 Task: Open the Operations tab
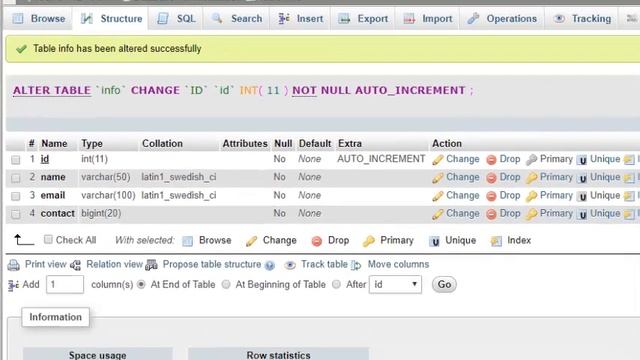click(x=502, y=19)
